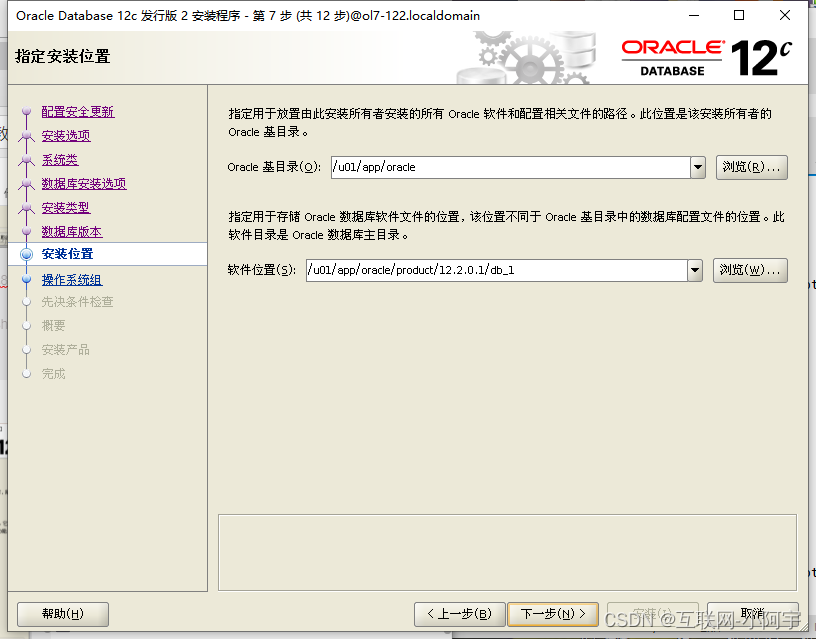Click 浏览(R) to browse the Oracle base

751,167
